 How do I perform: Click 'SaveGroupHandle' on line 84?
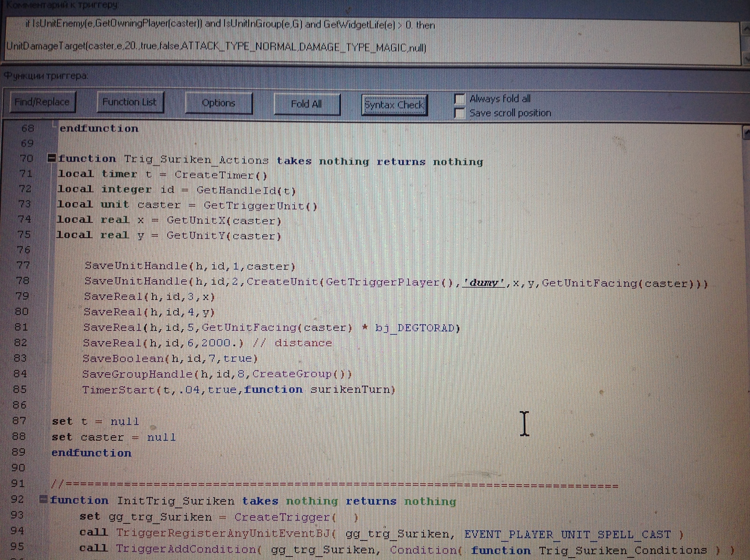(x=137, y=374)
